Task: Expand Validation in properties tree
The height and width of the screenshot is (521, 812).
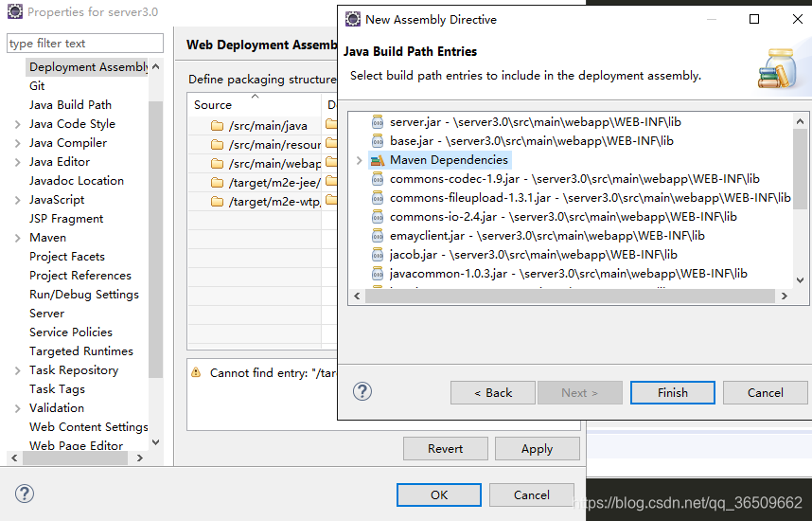Action: (18, 408)
